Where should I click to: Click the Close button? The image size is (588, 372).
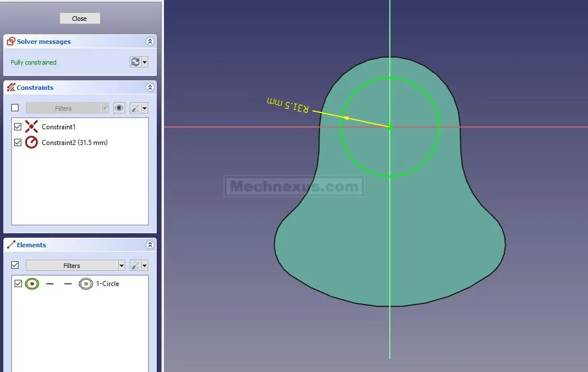pos(80,19)
